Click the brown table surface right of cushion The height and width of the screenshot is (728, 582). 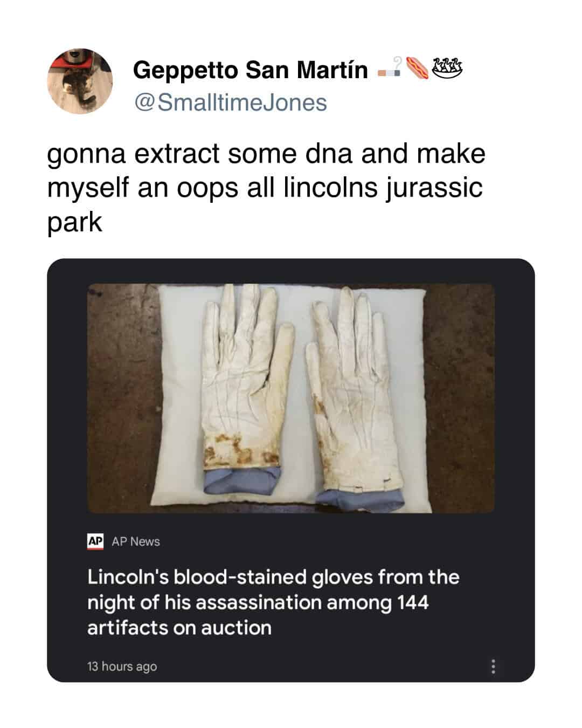[461, 399]
